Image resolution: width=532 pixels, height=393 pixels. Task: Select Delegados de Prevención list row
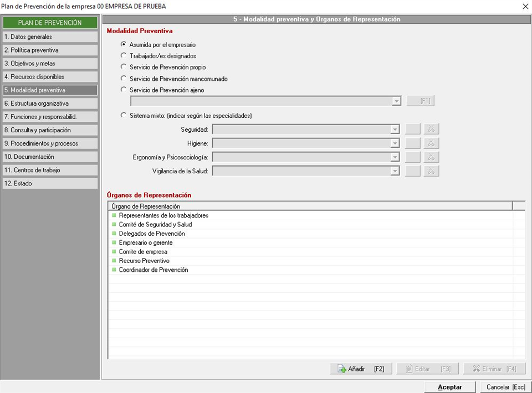[x=152, y=234]
